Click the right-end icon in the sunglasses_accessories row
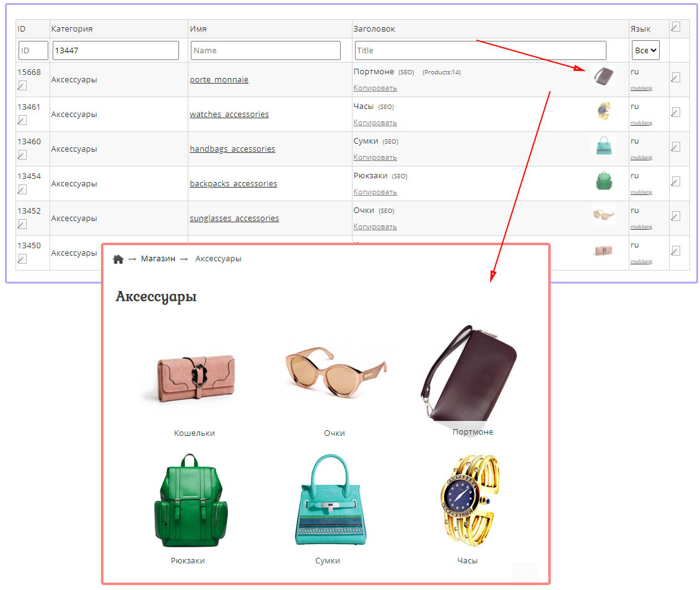 click(675, 216)
